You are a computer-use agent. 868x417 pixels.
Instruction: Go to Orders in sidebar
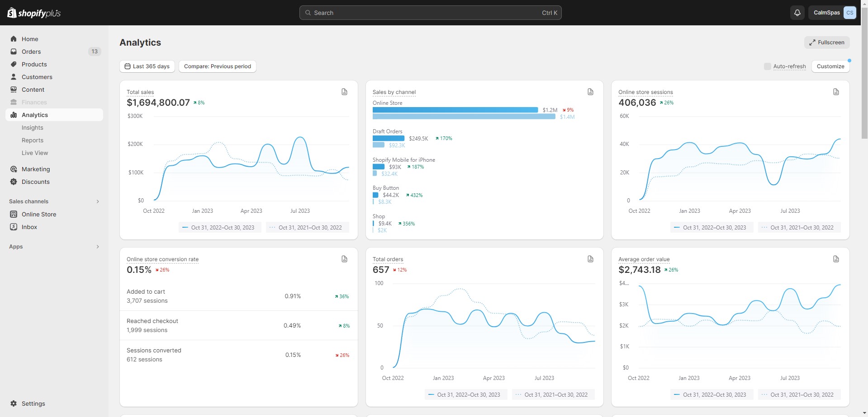[31, 52]
